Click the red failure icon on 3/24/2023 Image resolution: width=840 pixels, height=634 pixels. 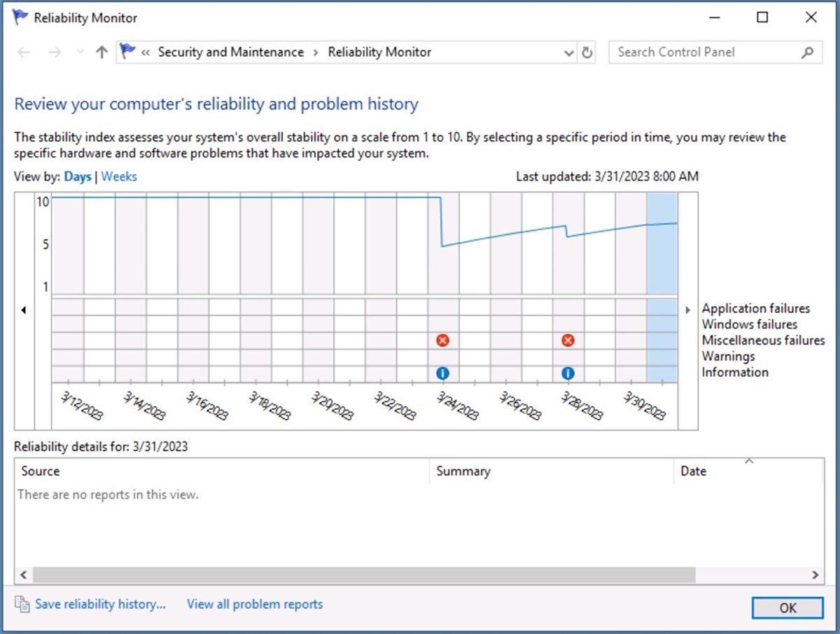tap(442, 340)
